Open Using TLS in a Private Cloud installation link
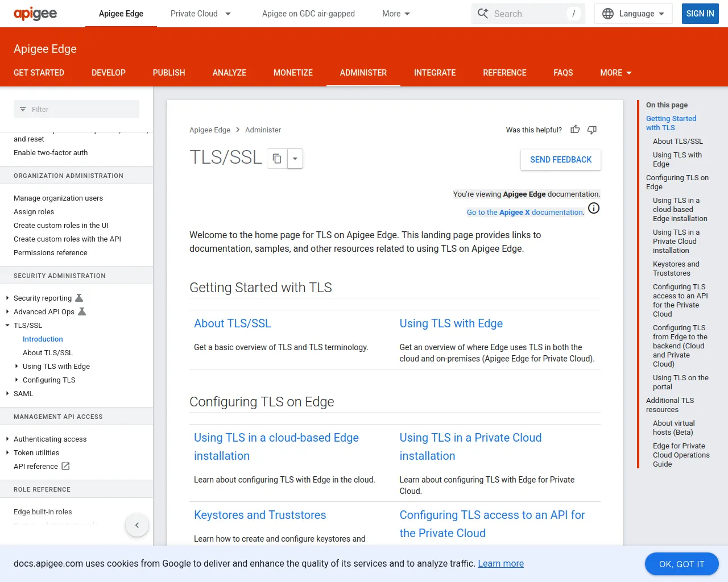This screenshot has width=728, height=582. (470, 447)
